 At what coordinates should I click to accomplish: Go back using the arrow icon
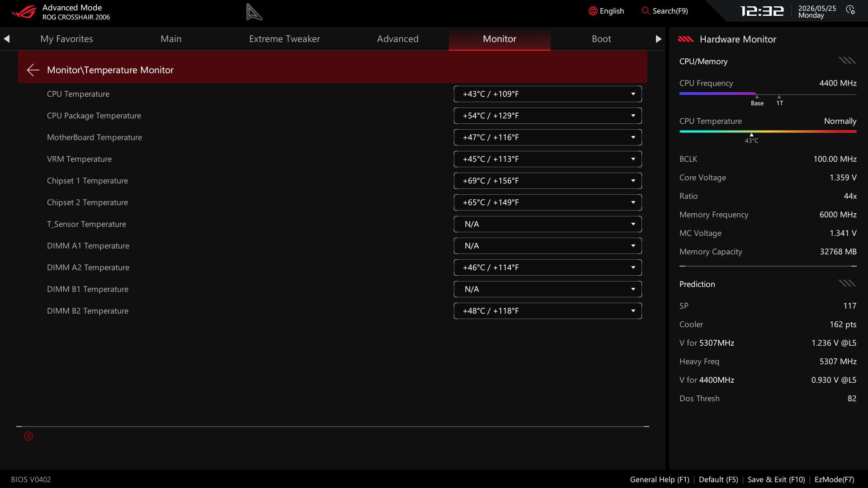point(33,70)
